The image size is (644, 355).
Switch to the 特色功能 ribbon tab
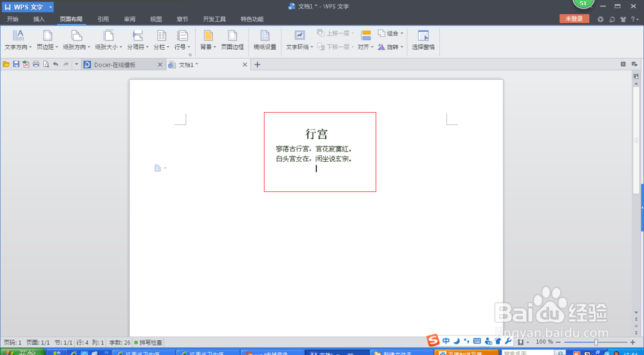(x=252, y=19)
